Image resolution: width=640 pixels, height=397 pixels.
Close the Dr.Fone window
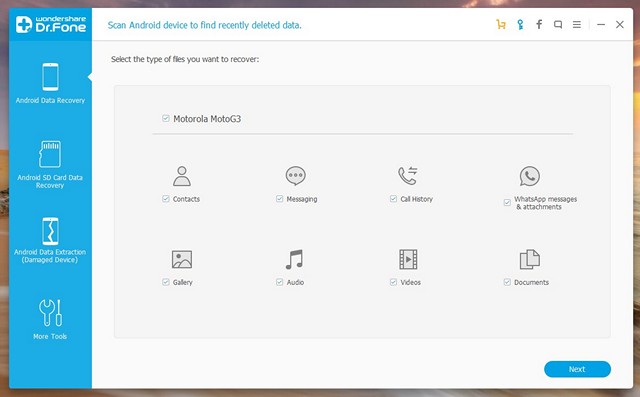coord(620,24)
